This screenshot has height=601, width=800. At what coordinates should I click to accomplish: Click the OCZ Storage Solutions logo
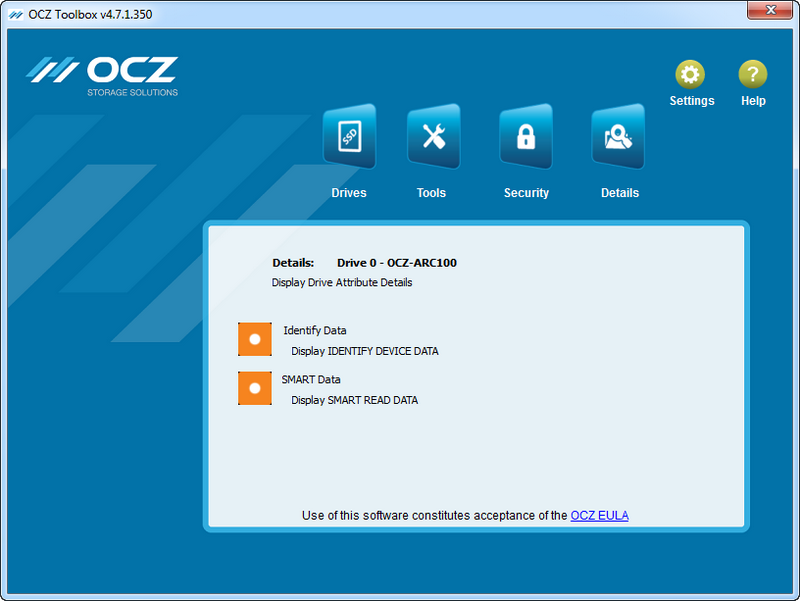102,76
